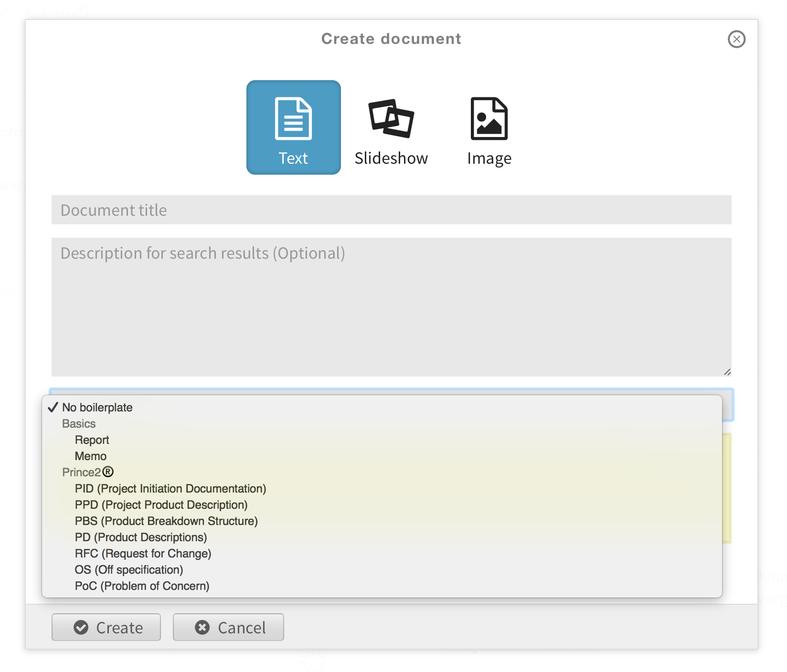The width and height of the screenshot is (787, 672).
Task: Pick PBS (Product Breakdown Structure) boilerplate
Action: click(x=166, y=521)
